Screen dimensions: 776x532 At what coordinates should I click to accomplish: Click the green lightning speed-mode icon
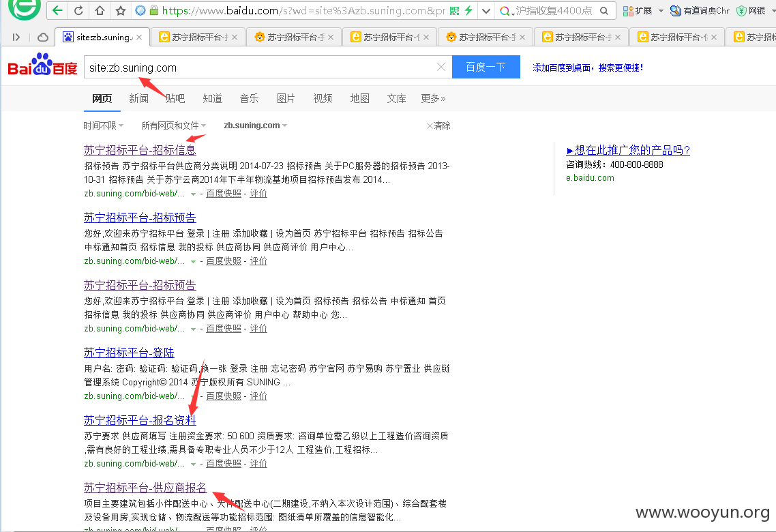tap(468, 10)
